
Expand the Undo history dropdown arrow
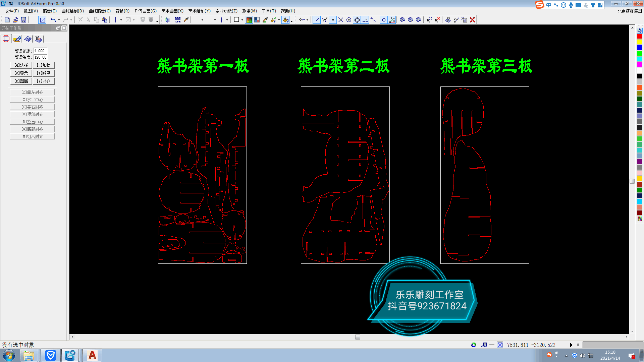point(59,20)
